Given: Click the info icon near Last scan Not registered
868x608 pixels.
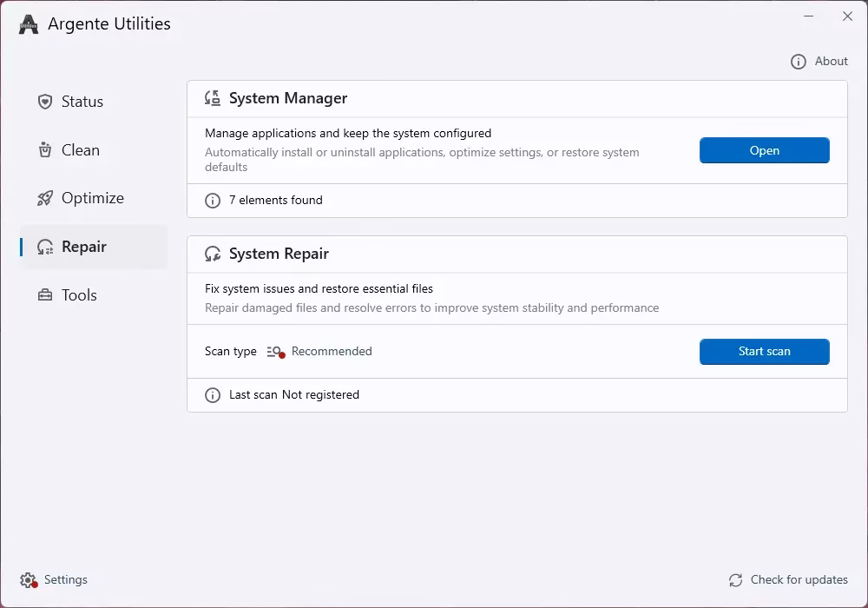Looking at the screenshot, I should point(213,394).
